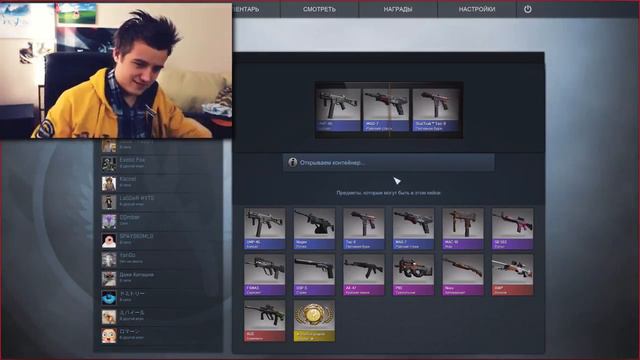Inspect the UMP-45 skin in case contents grid
640x360 pixels.
click(264, 229)
